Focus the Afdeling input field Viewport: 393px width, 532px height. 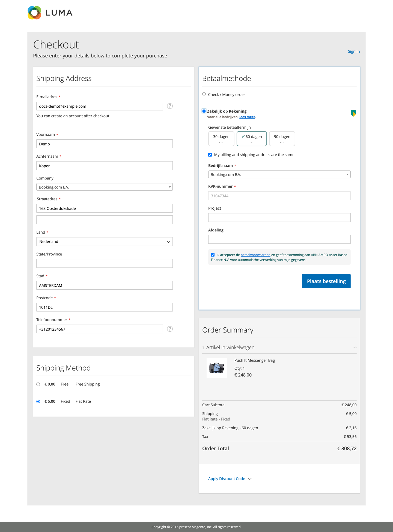(x=279, y=239)
